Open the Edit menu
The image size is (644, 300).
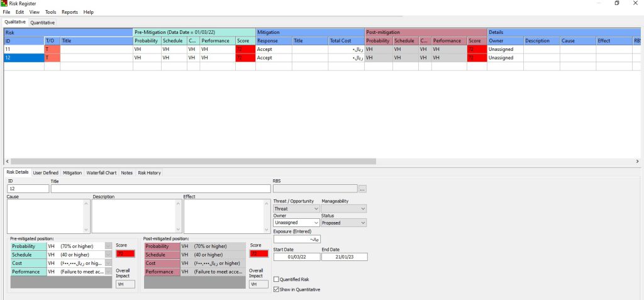click(x=19, y=13)
